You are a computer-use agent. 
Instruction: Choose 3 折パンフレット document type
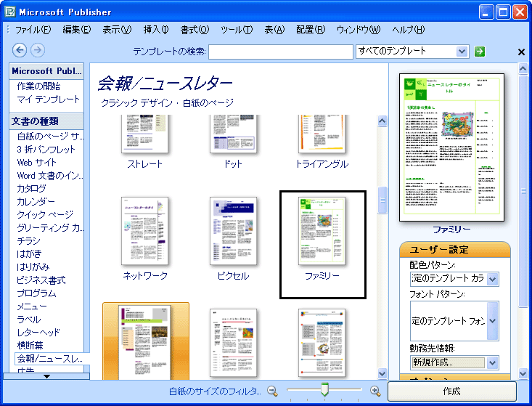click(x=46, y=150)
